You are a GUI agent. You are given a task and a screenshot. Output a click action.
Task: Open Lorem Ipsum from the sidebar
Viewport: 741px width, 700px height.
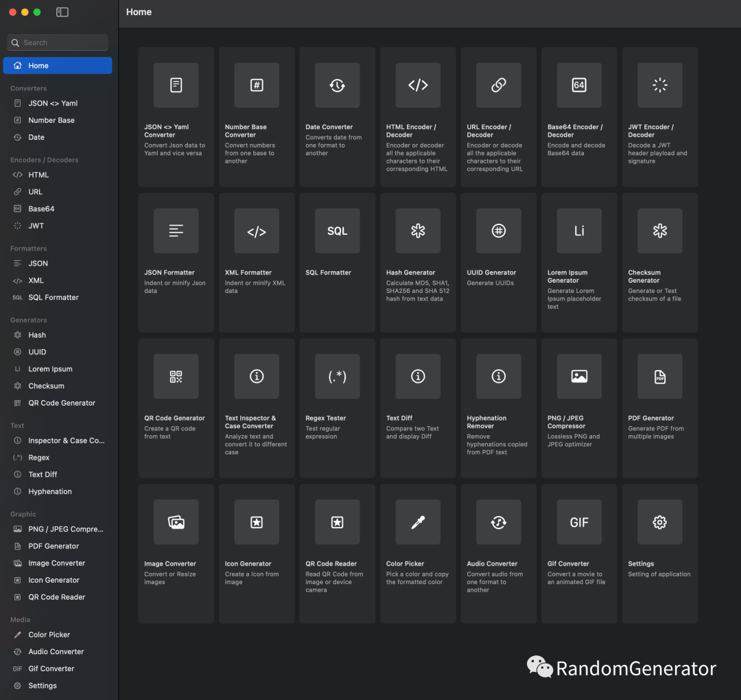pos(50,369)
